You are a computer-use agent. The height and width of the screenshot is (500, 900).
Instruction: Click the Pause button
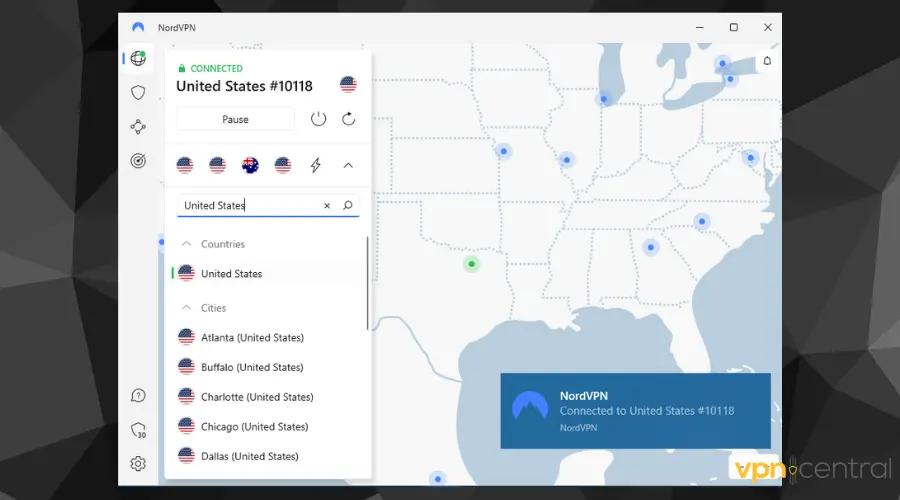point(235,119)
